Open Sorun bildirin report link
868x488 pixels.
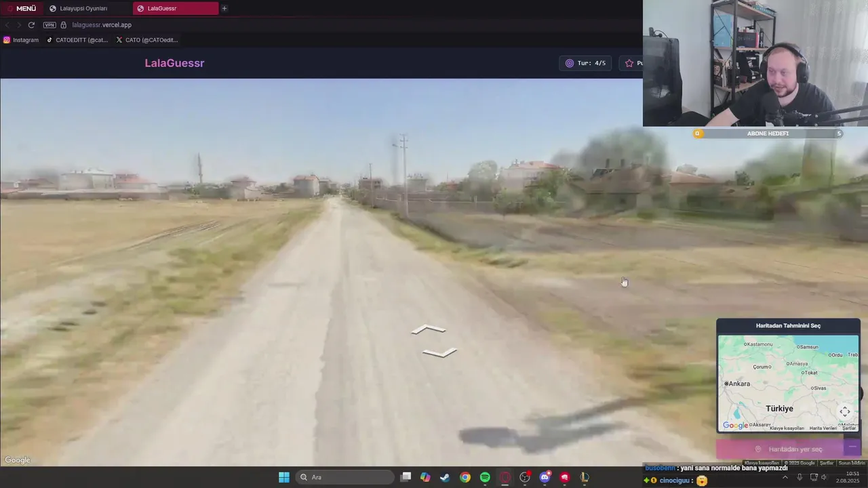click(x=852, y=463)
